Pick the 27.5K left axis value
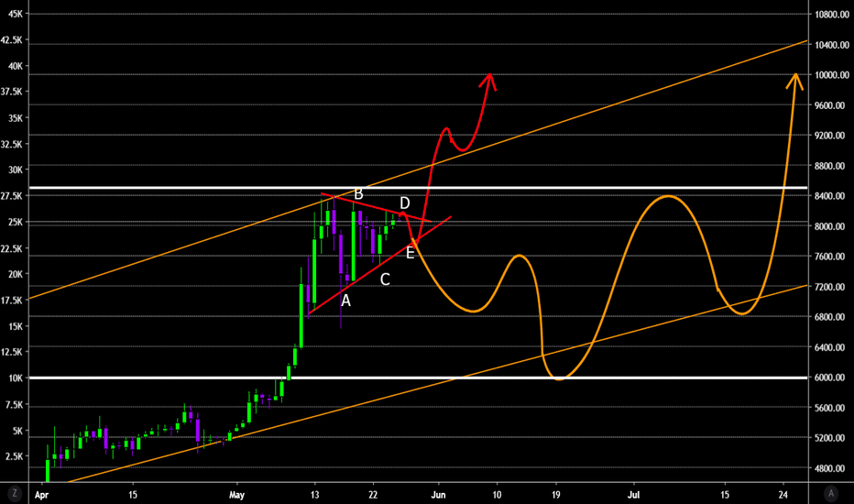The width and height of the screenshot is (854, 504). [x=12, y=196]
